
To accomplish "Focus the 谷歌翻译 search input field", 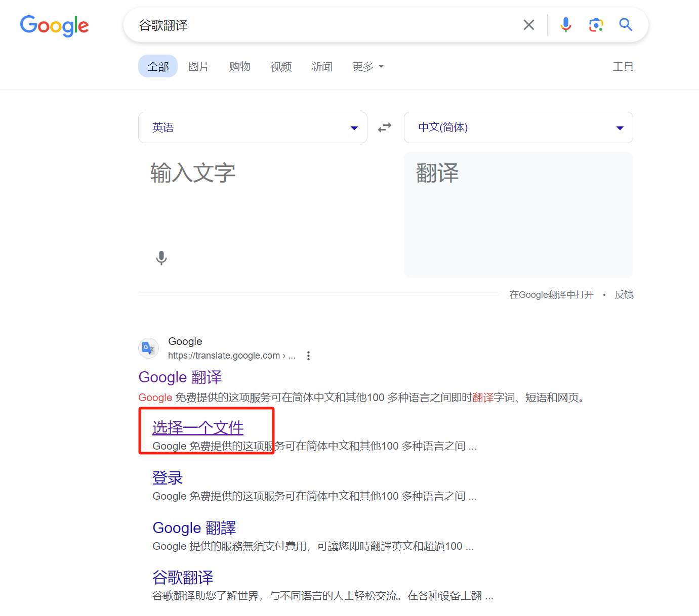I will 324,25.
